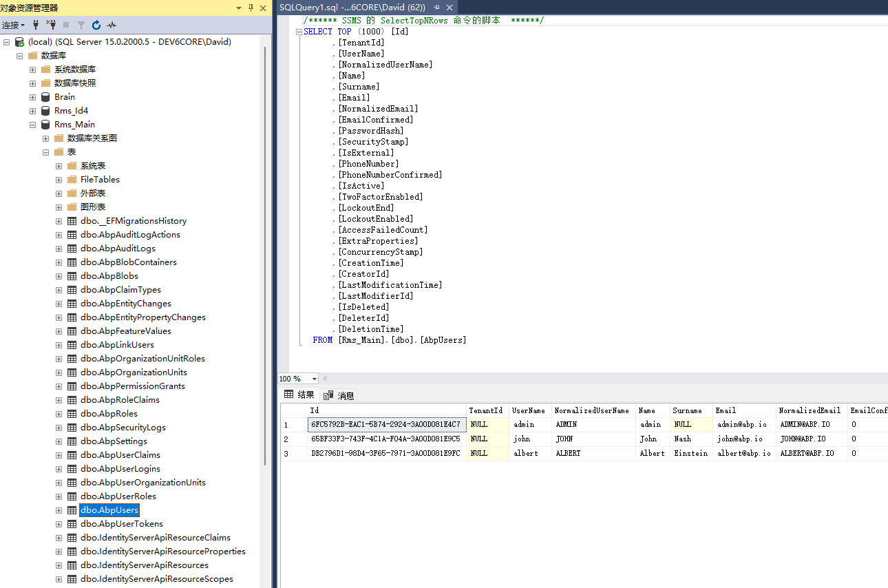
Task: Refresh the Object Explorer tree
Action: (96, 25)
